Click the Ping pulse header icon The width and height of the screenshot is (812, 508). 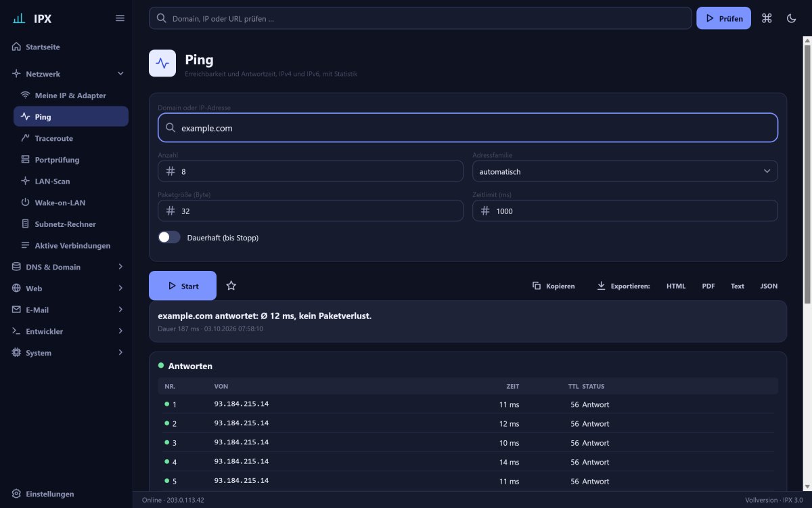(x=162, y=63)
